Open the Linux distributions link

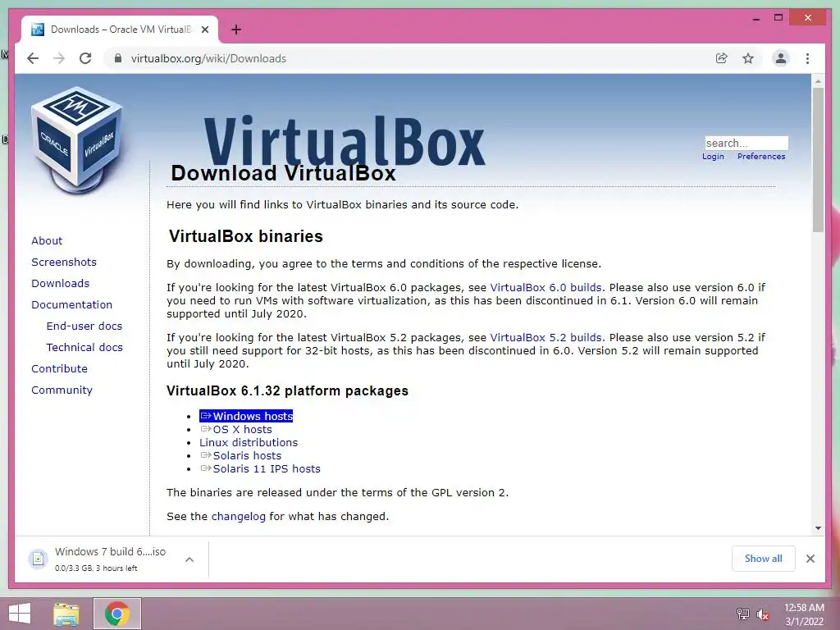[249, 442]
